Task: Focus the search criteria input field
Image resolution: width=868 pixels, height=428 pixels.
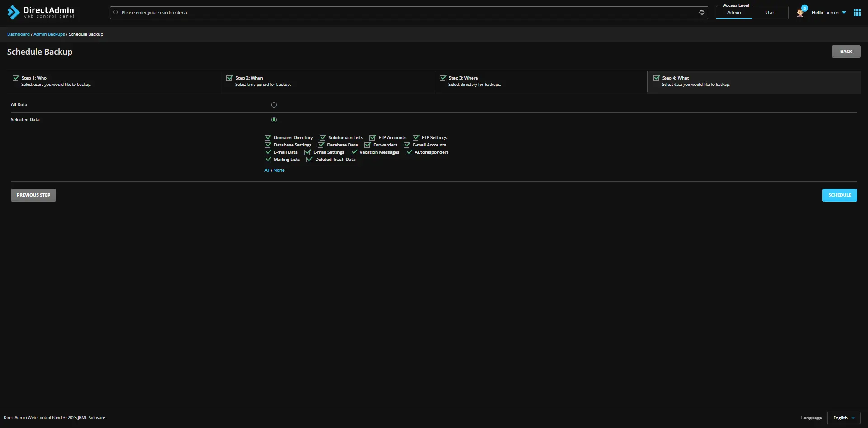Action: (407, 13)
